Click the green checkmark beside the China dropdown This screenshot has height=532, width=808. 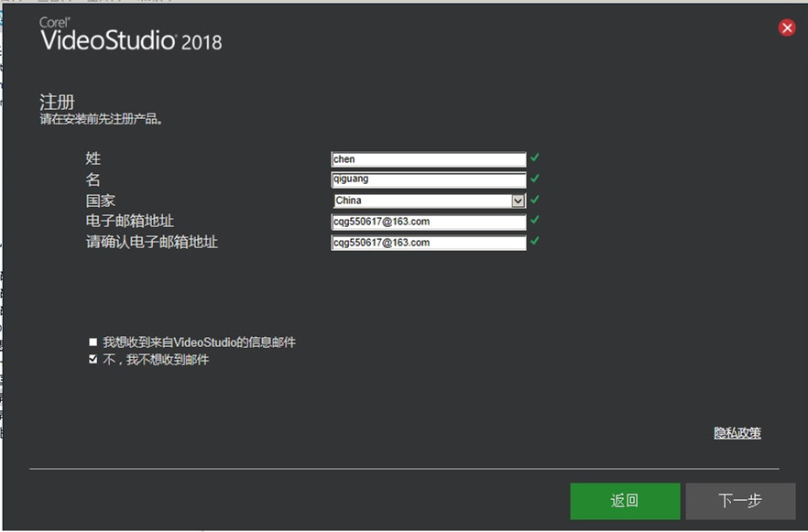[x=535, y=199]
